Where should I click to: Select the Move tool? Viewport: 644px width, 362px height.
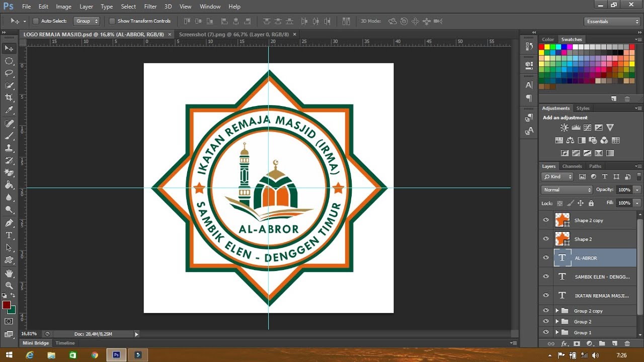[9, 48]
